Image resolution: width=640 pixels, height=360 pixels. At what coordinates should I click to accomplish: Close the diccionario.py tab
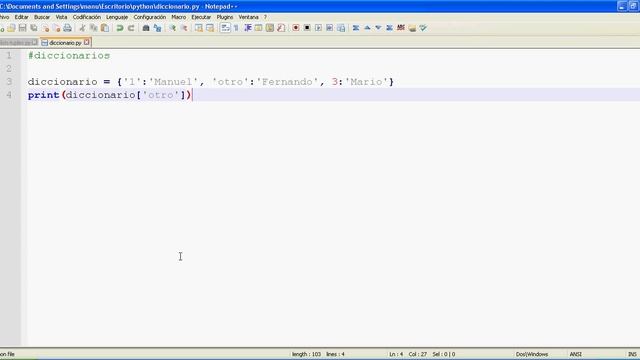click(87, 42)
